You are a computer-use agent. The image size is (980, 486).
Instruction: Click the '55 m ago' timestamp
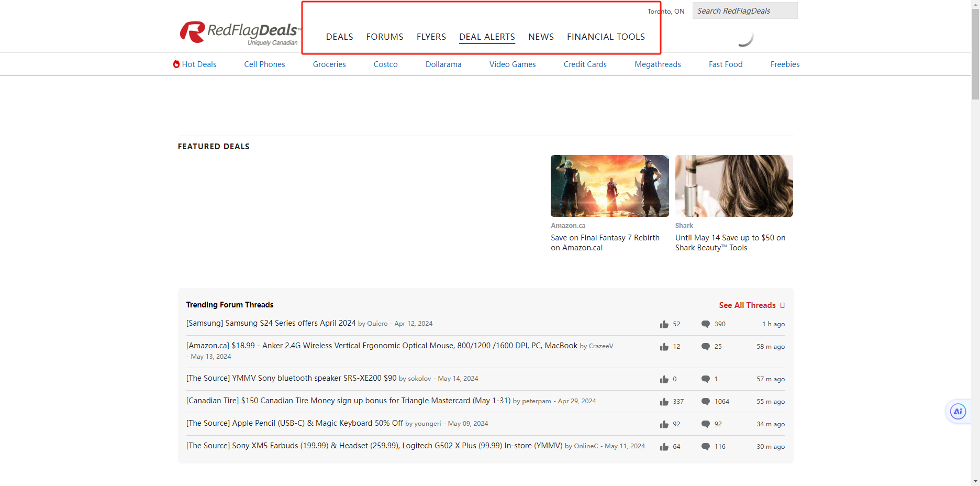coord(771,402)
